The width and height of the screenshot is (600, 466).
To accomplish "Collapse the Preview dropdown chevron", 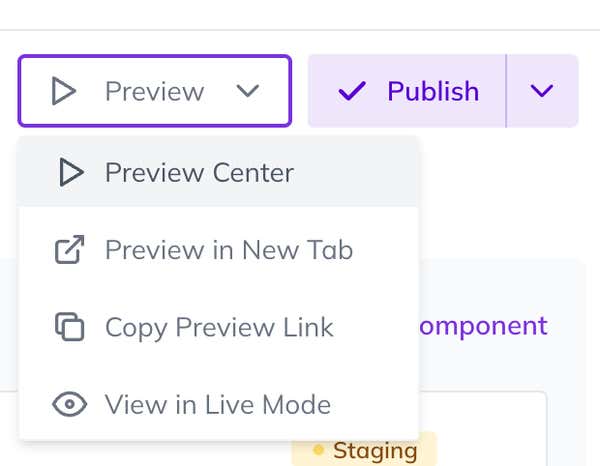I will (247, 92).
